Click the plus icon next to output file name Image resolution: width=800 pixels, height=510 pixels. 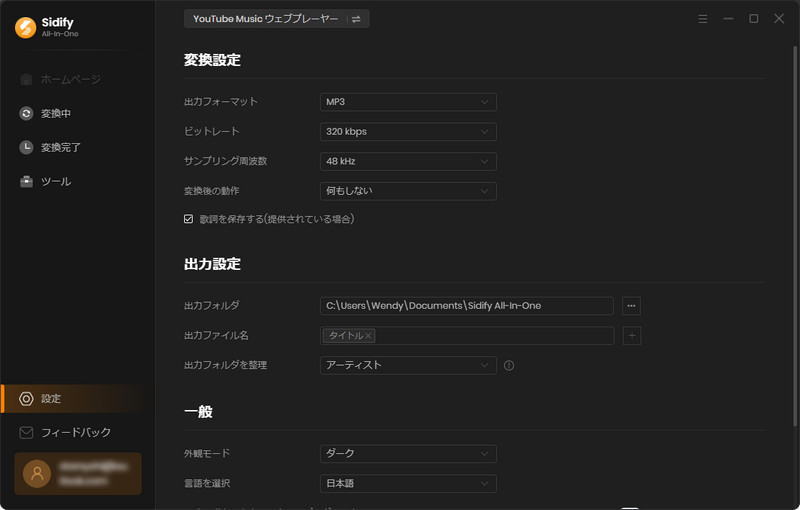631,336
